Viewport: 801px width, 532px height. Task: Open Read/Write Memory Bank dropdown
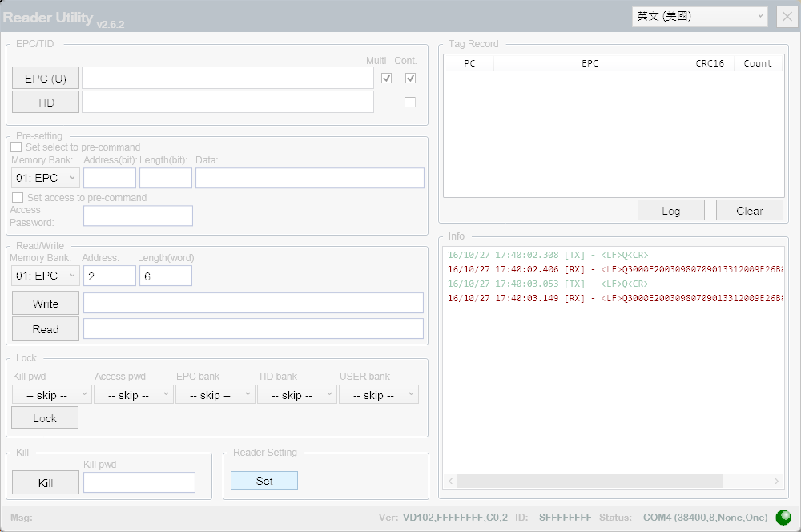click(46, 276)
